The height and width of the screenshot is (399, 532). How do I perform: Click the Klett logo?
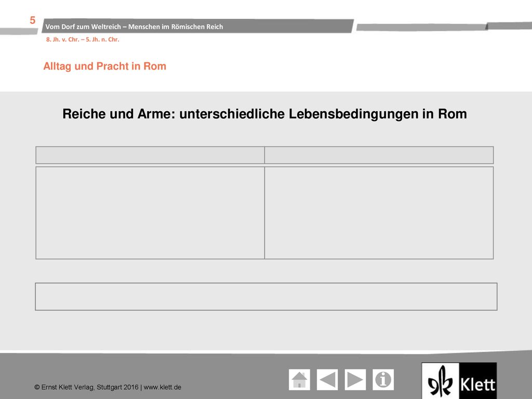[459, 381]
